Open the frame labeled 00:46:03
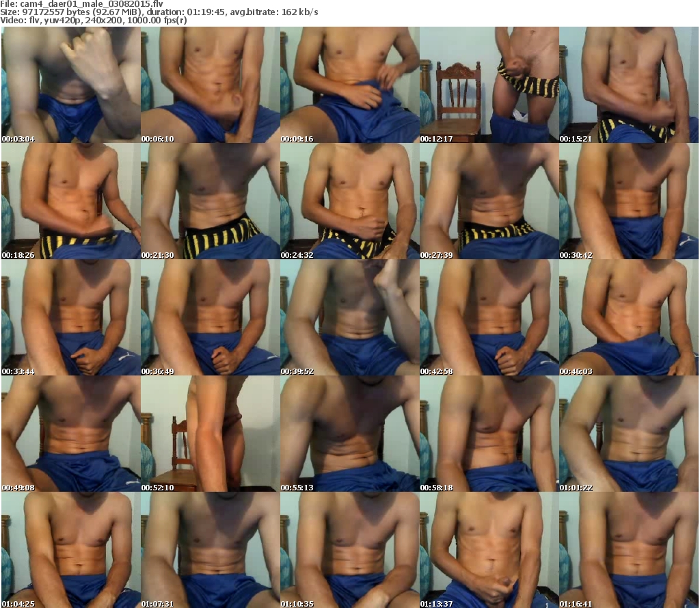 click(629, 317)
